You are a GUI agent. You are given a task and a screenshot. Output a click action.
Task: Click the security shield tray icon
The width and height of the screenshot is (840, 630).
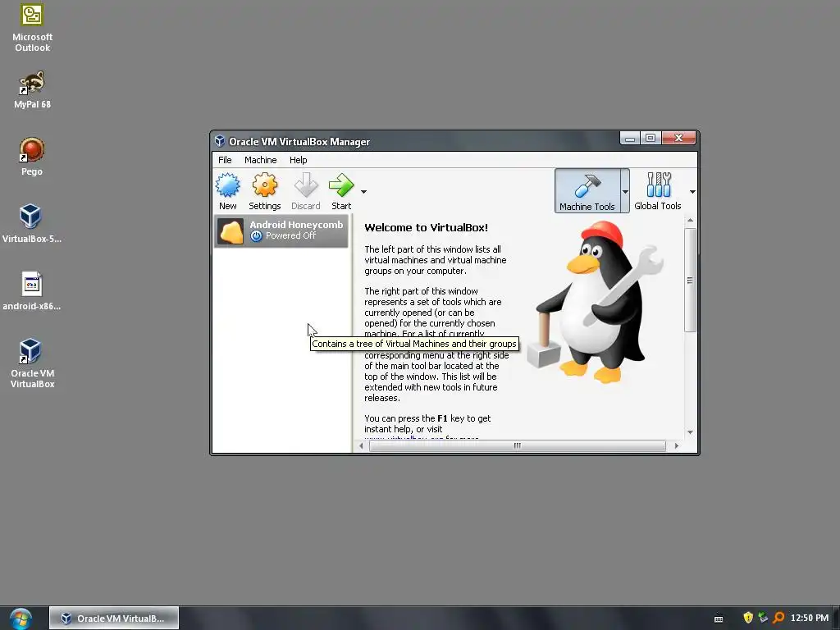click(x=748, y=618)
